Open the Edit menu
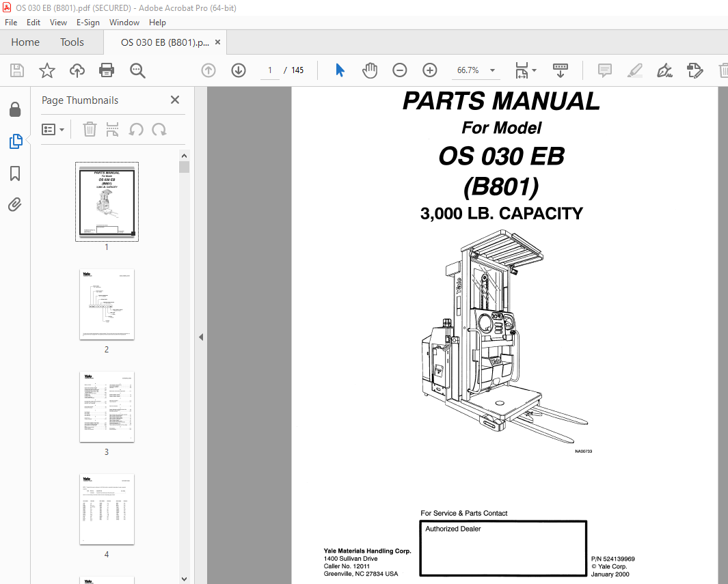Image resolution: width=728 pixels, height=584 pixels. coord(33,23)
